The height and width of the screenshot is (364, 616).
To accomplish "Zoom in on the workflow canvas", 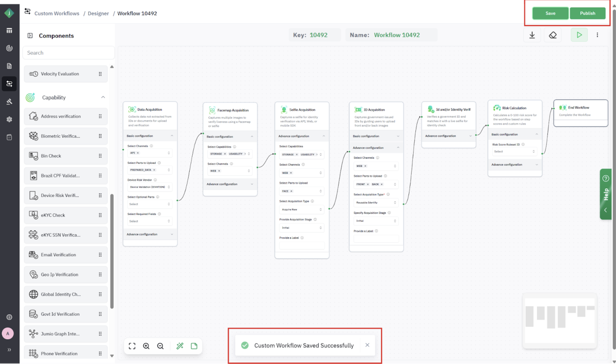I will click(146, 346).
